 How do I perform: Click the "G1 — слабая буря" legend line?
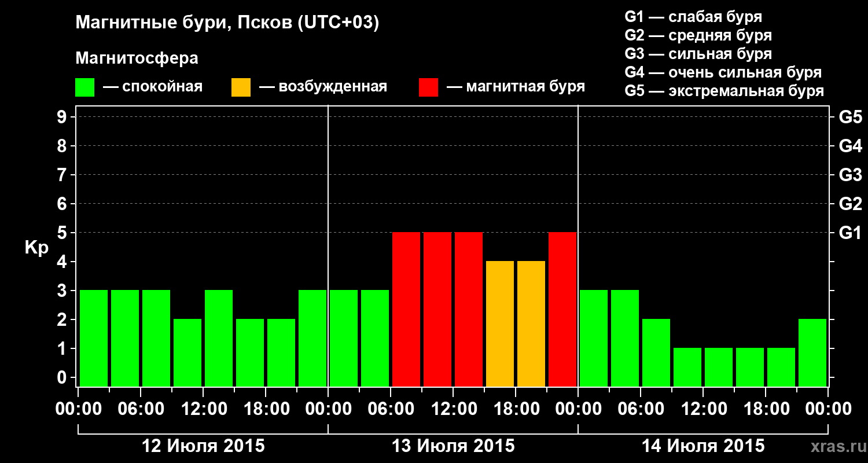[x=693, y=17]
